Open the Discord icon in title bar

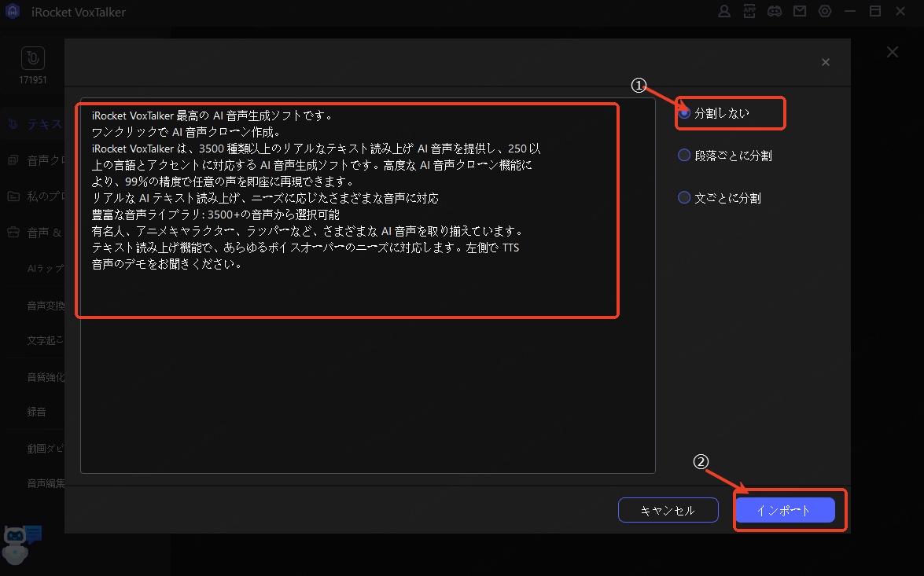click(x=775, y=11)
